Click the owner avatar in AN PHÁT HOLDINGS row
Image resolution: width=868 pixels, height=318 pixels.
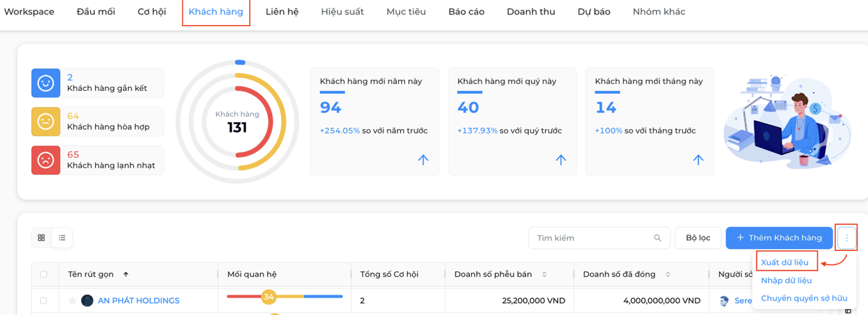click(x=724, y=300)
